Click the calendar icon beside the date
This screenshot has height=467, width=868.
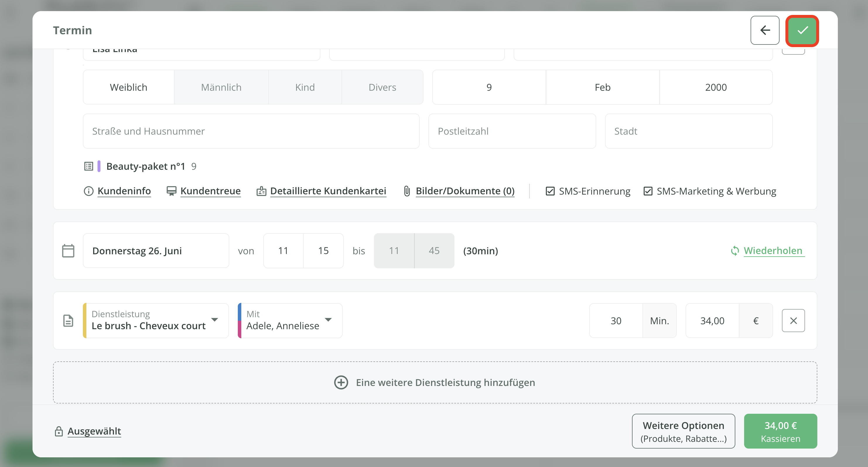click(68, 251)
